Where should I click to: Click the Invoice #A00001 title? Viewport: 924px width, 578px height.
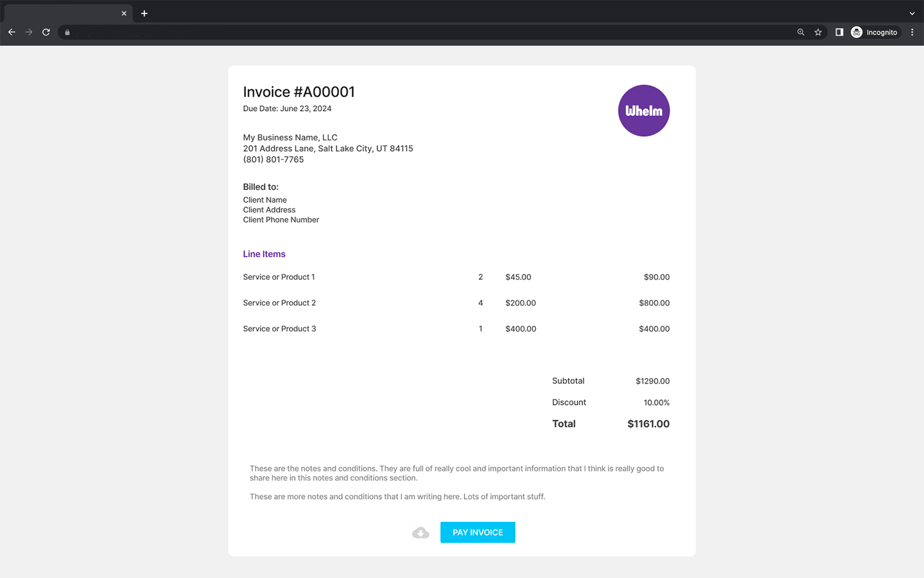(299, 92)
